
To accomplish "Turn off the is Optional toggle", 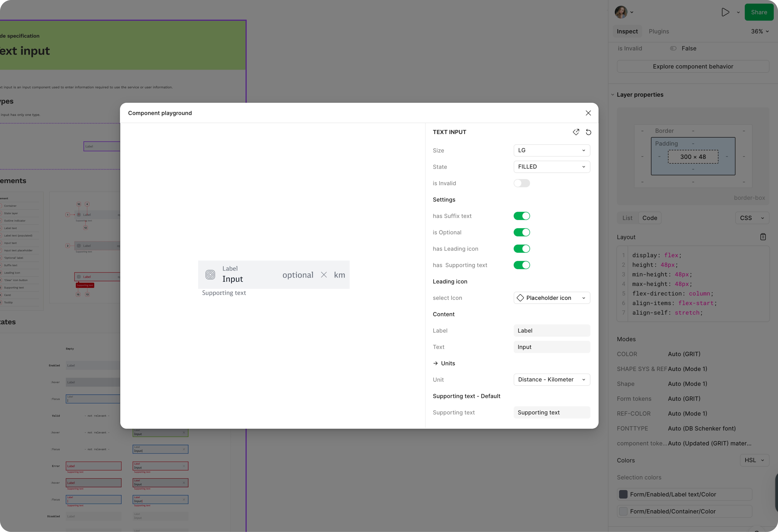I will [522, 232].
